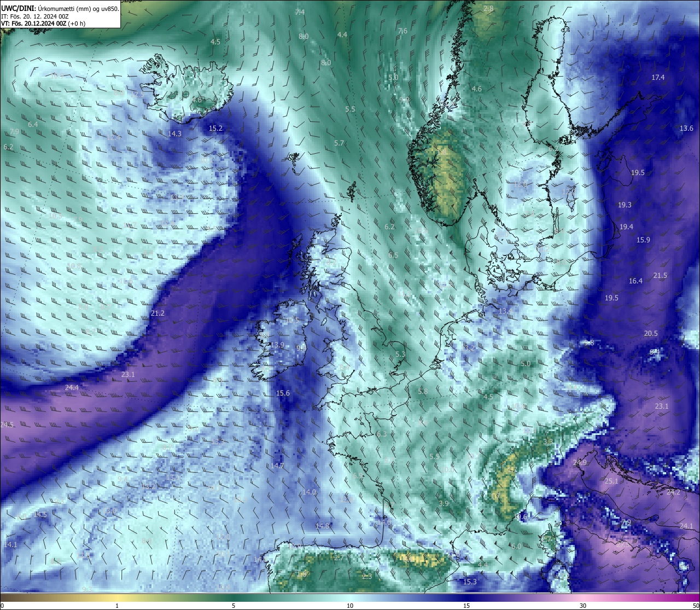
Task: Click the 24.9 value label
Action: point(580,463)
